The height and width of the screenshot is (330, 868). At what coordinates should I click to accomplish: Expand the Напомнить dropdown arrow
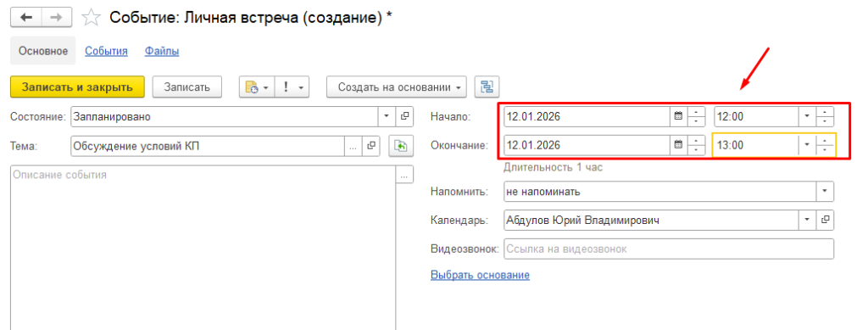tap(825, 192)
